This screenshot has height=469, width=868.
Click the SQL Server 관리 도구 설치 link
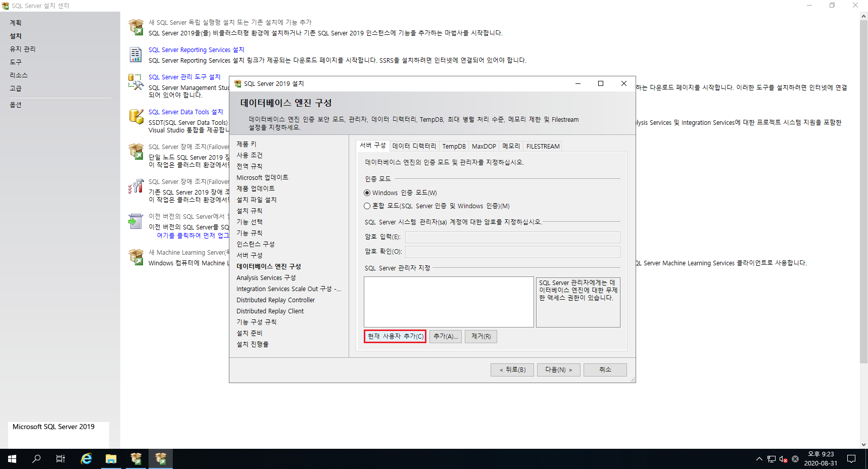pos(184,77)
